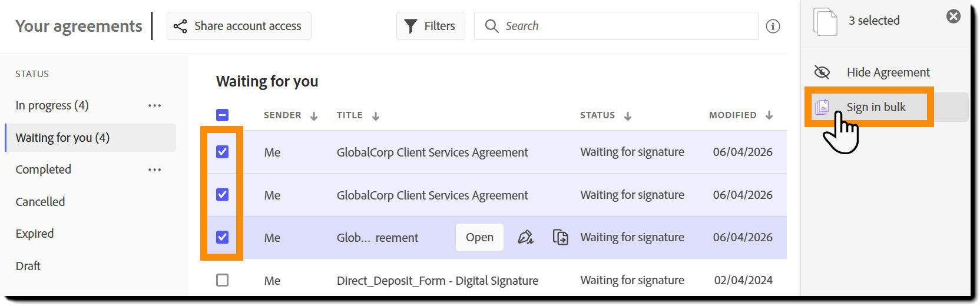Click the Sign in bulk icon
This screenshot has height=306, width=980.
(x=822, y=107)
